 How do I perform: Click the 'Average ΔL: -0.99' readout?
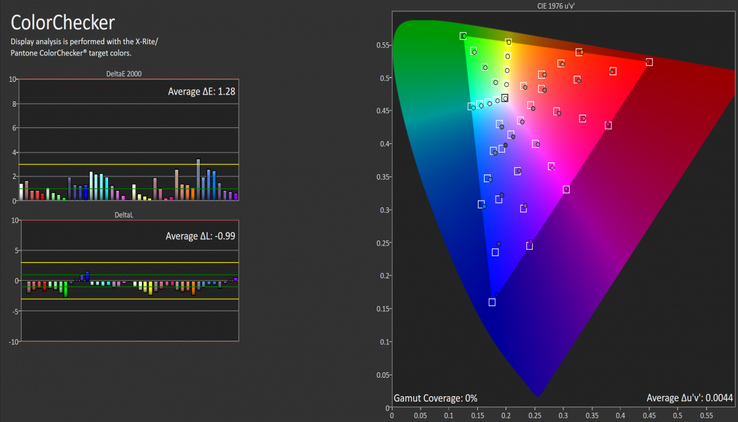pos(200,236)
